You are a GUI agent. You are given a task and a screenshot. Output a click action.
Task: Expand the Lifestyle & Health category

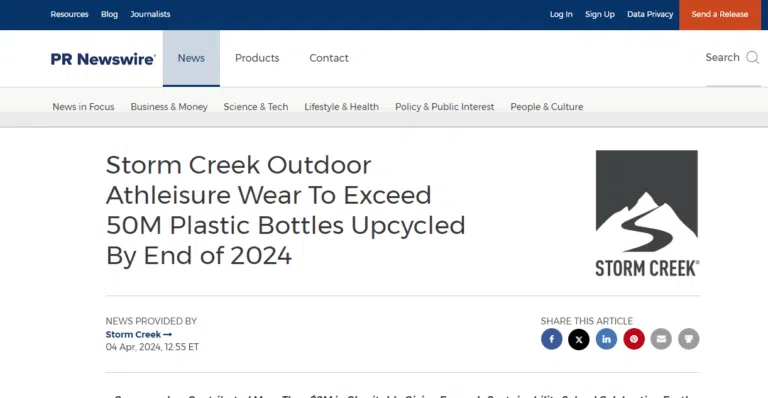point(341,107)
